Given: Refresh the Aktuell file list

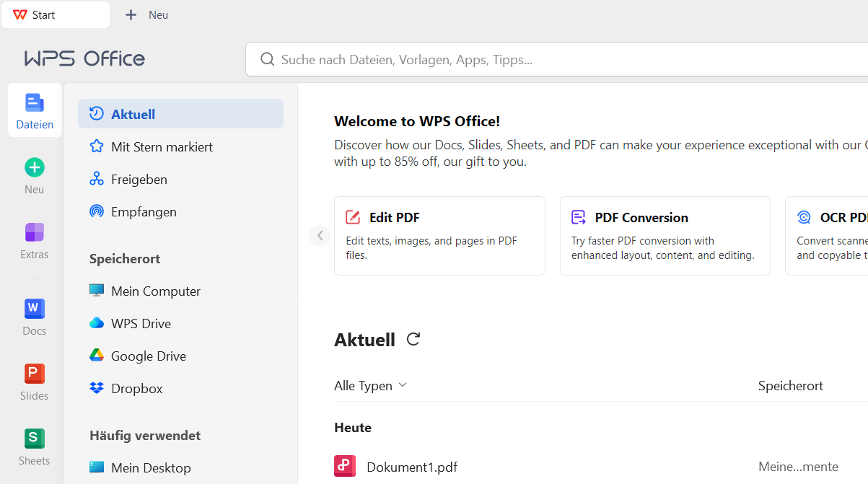Looking at the screenshot, I should tap(413, 339).
